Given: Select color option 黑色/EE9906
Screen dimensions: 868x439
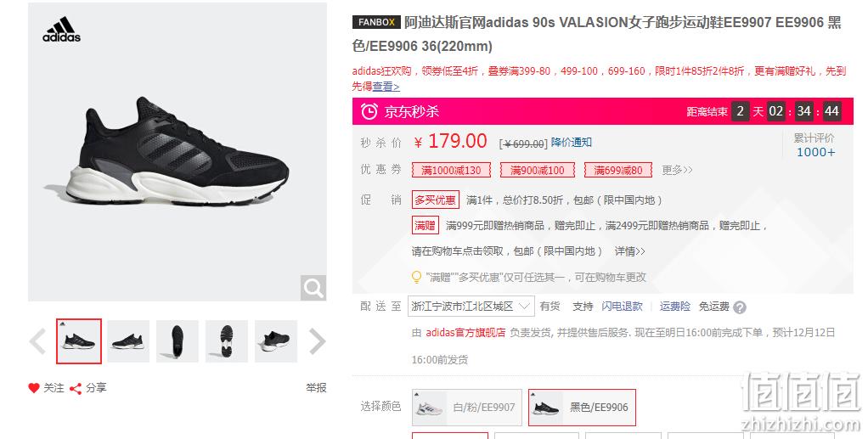Looking at the screenshot, I should click(x=582, y=408).
